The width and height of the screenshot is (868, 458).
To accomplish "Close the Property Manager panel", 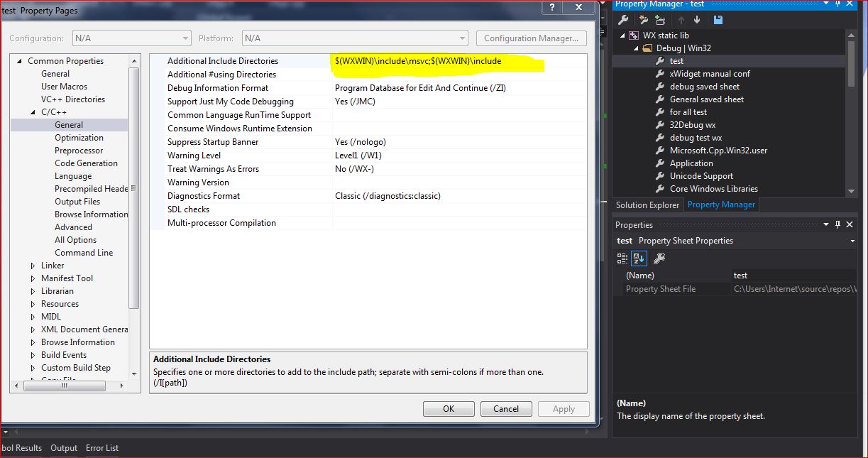I will click(849, 4).
